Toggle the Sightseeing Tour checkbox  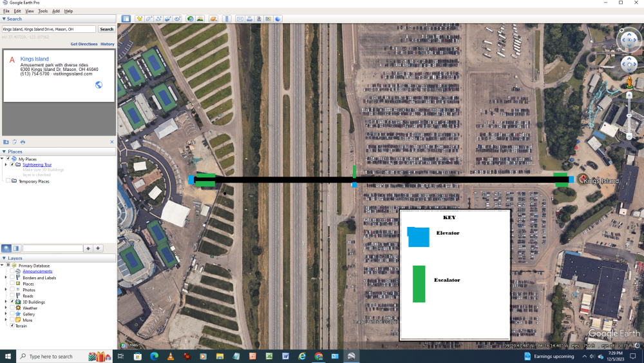(12, 164)
